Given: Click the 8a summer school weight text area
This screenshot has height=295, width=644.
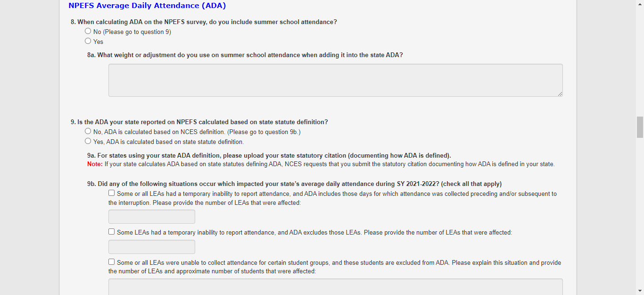Looking at the screenshot, I should click(335, 80).
